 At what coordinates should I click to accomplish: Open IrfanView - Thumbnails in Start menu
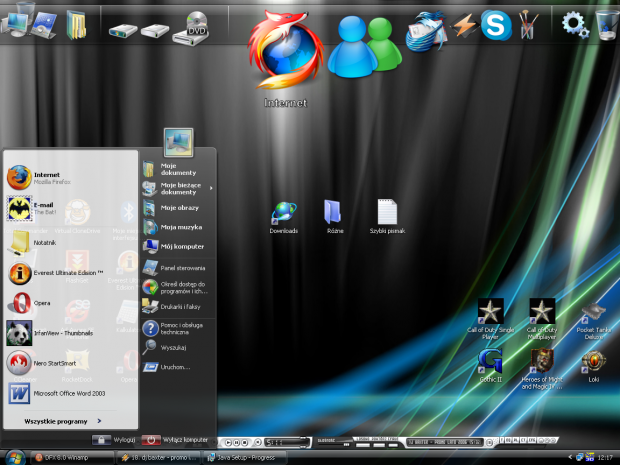click(70, 333)
